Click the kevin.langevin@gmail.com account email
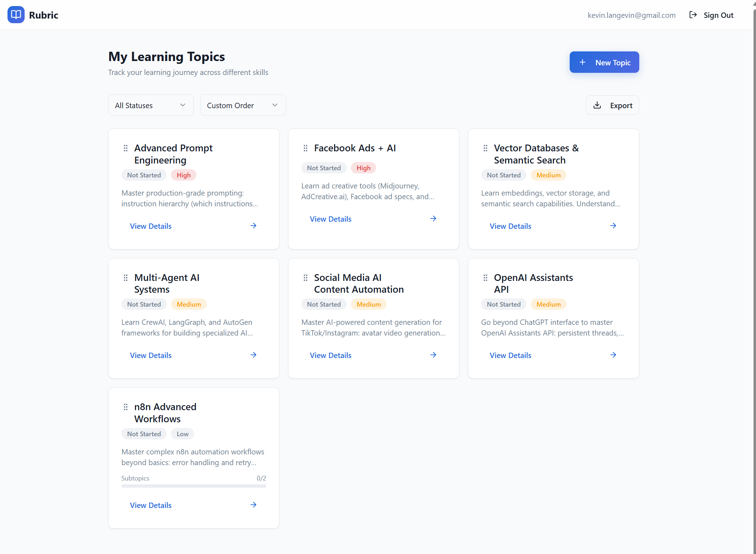Screen dimensions: 756x554 point(631,15)
